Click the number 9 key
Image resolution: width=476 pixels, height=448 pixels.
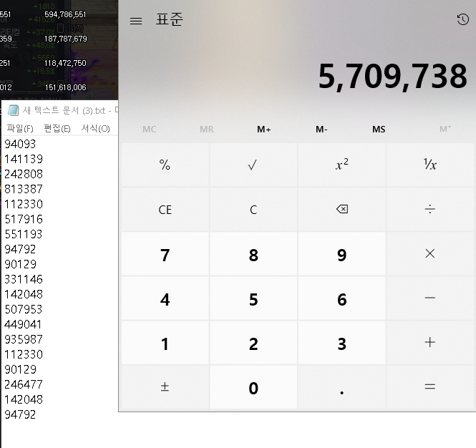[342, 254]
